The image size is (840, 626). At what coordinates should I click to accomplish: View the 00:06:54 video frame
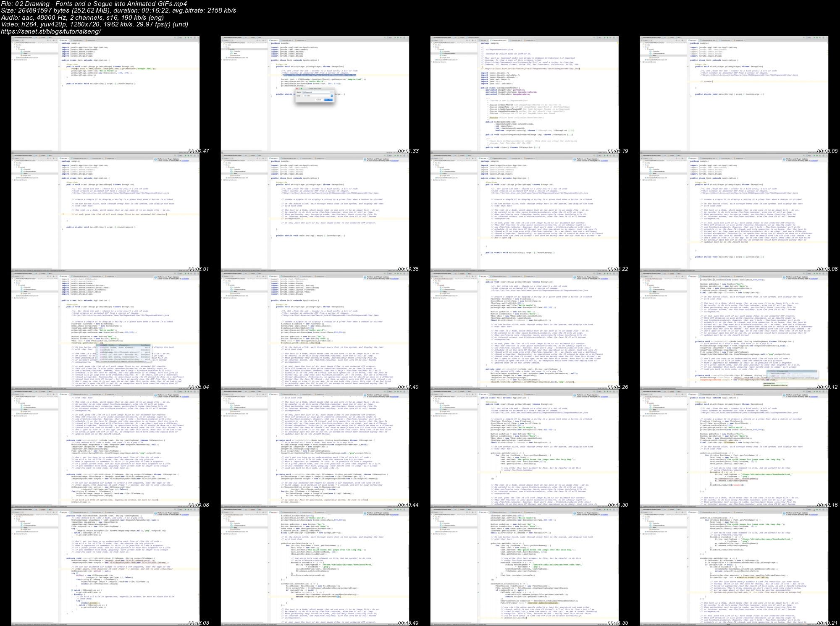click(x=105, y=331)
